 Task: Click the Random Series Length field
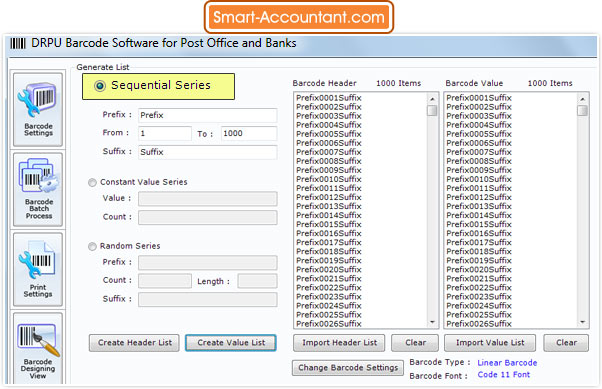[257, 281]
